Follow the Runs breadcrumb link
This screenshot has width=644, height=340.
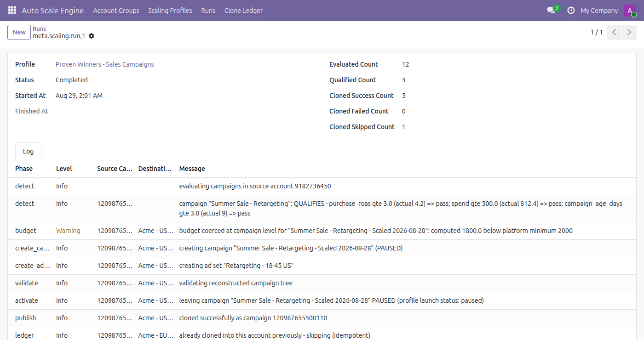(x=40, y=28)
